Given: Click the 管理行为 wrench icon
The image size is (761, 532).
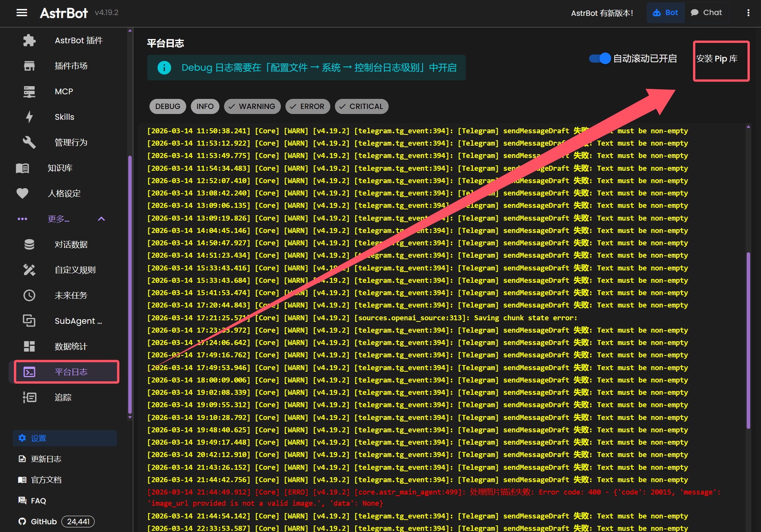Looking at the screenshot, I should coord(29,143).
